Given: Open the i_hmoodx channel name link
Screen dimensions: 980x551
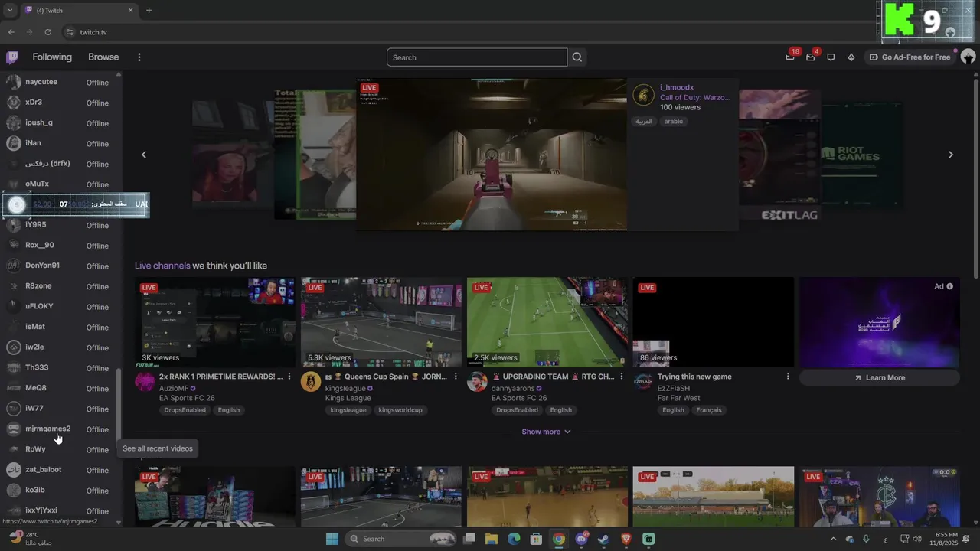Looking at the screenshot, I should [677, 87].
